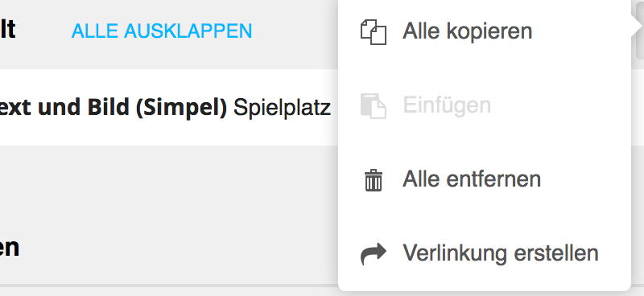Click the Spielplatz label in the content row
Viewport: 644px width, 296px height.
click(x=283, y=108)
